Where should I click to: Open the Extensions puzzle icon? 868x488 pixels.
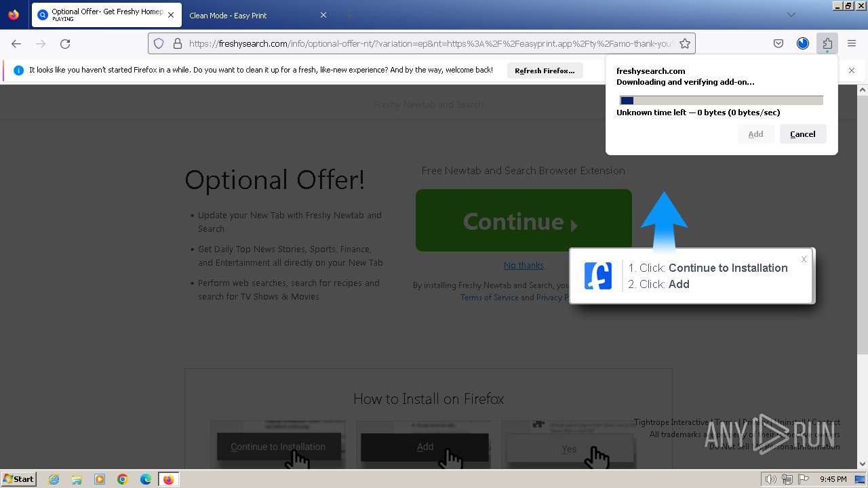click(827, 43)
